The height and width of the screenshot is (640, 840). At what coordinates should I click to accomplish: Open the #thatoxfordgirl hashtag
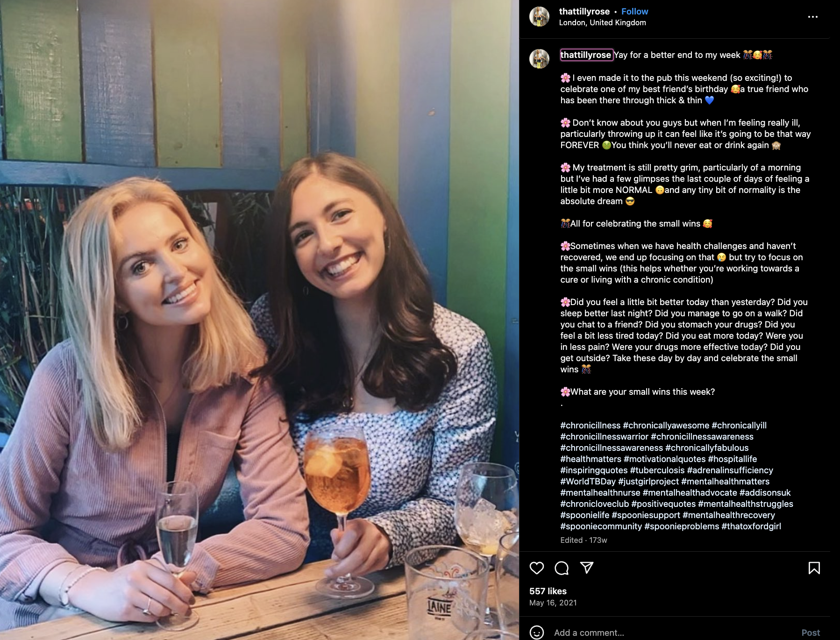pos(751,526)
